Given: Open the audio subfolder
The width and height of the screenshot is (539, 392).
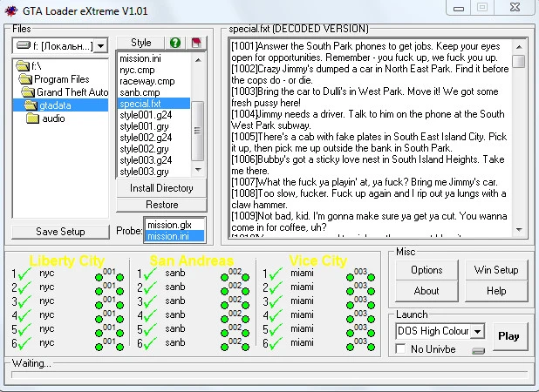Looking at the screenshot, I should coord(45,118).
